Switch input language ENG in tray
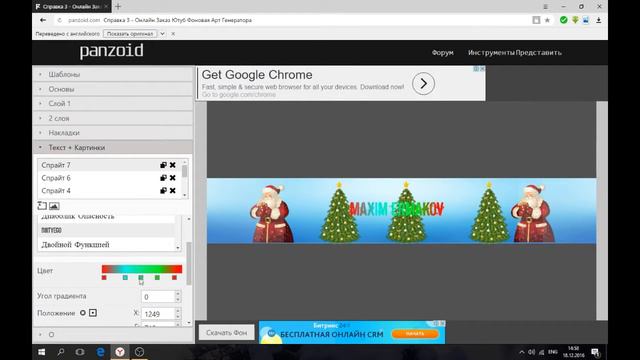Viewport: 640px width, 360px height. pyautogui.click(x=553, y=352)
